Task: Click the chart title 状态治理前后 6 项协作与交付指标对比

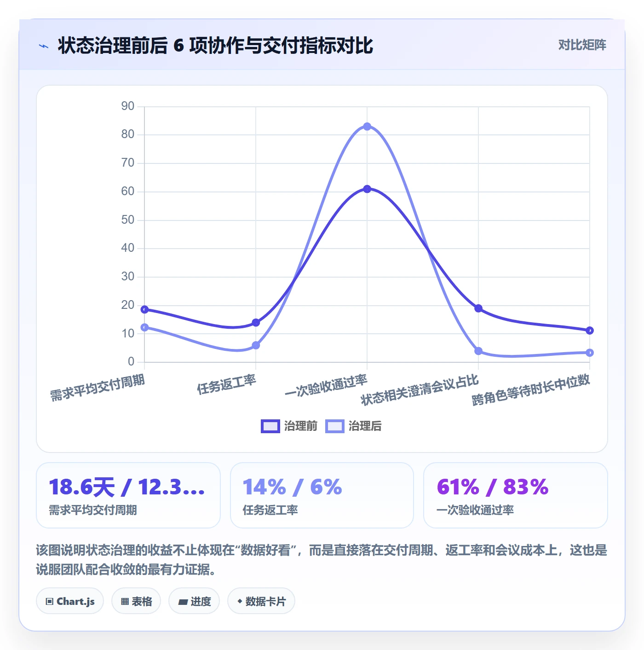Action: (x=215, y=46)
